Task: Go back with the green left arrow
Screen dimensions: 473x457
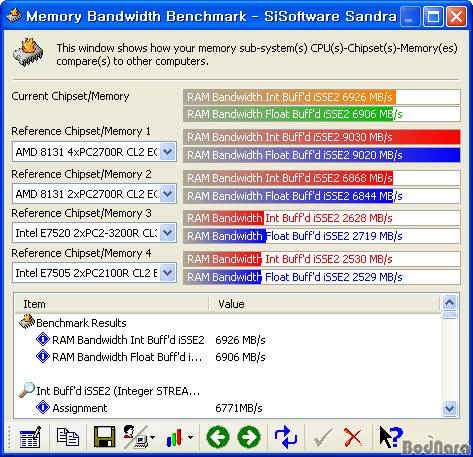Action: tap(218, 437)
